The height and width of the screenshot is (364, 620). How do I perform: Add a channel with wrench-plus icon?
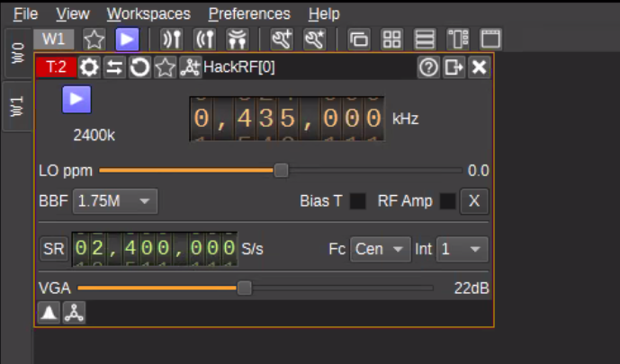coord(282,40)
